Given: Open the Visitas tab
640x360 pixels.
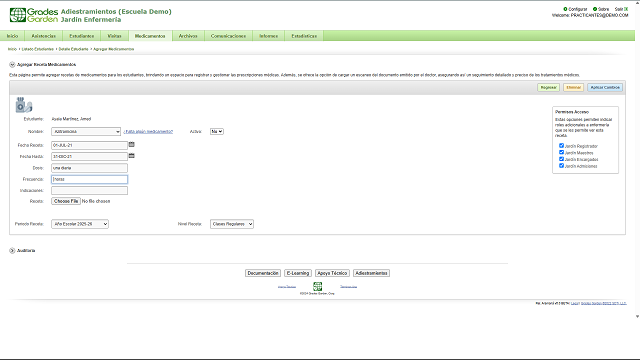Looking at the screenshot, I should (114, 36).
